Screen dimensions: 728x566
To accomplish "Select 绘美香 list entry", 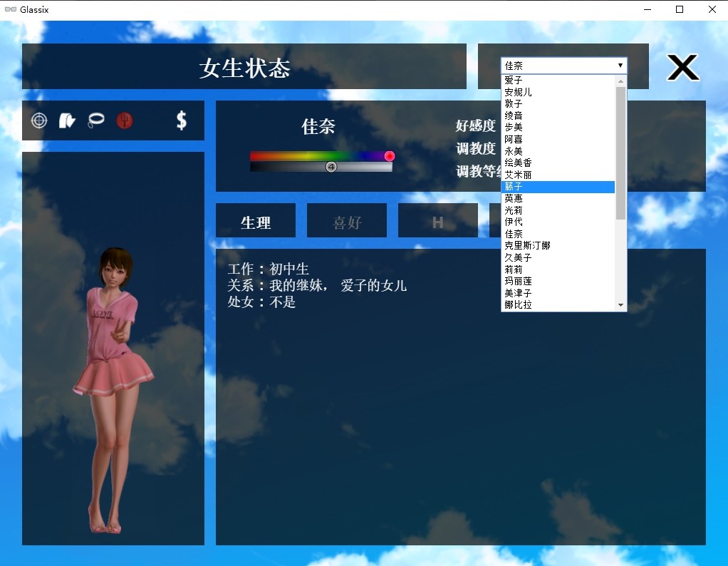I will [558, 163].
